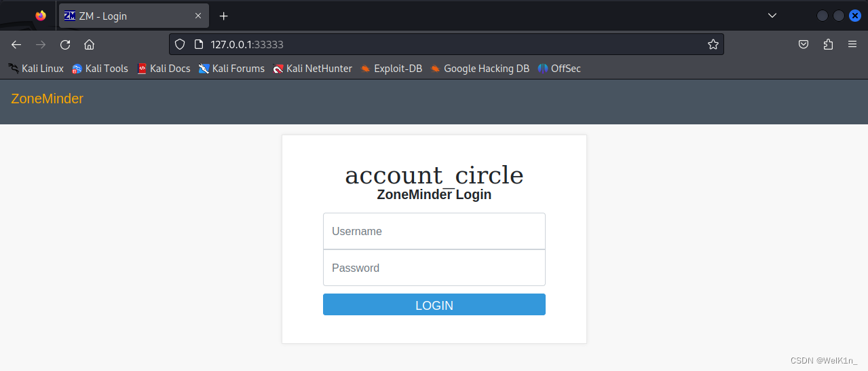Open the Kali Docs bookmark
This screenshot has width=868, height=371.
(x=164, y=68)
